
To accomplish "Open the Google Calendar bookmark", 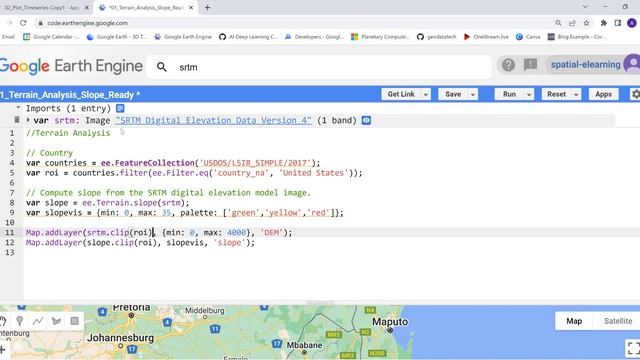I will click(51, 37).
